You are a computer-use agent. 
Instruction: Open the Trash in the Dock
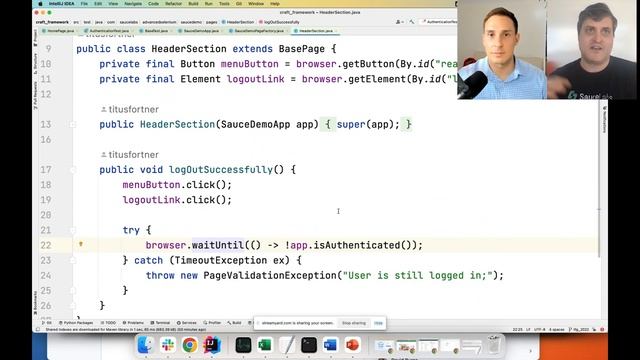494,345
